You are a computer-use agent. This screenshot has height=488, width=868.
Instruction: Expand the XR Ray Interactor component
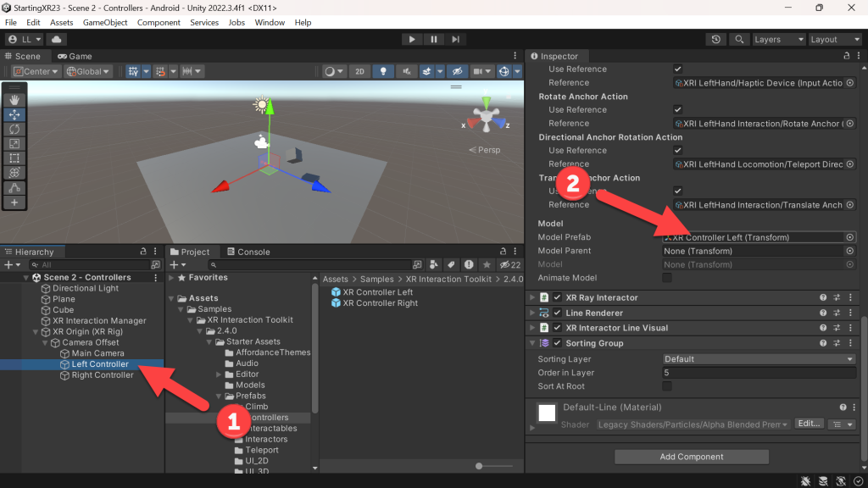coord(532,297)
